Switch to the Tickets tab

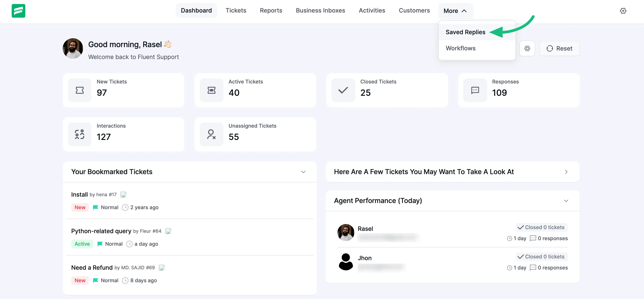coord(236,10)
